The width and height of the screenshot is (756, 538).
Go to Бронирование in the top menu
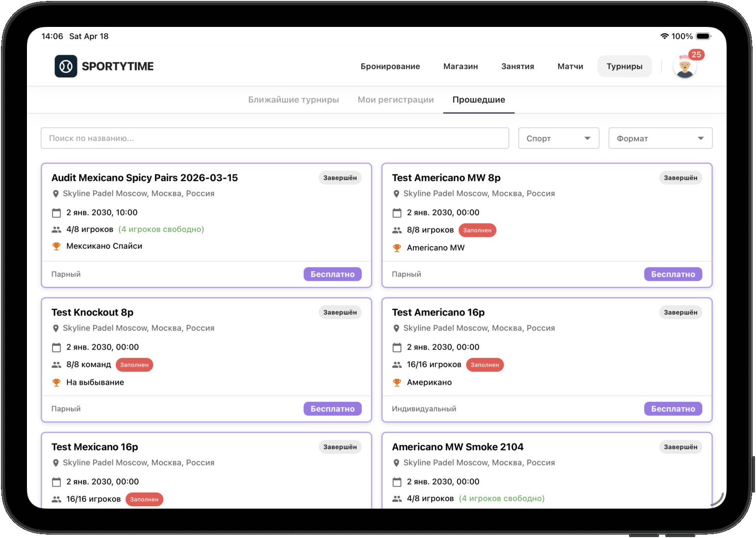tap(390, 67)
